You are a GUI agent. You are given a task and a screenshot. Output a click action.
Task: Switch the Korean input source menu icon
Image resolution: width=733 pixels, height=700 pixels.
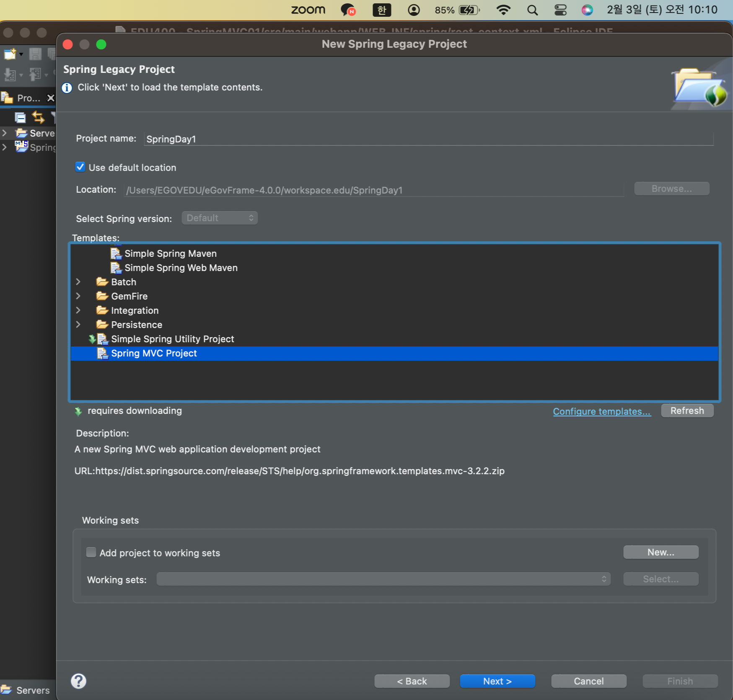(x=381, y=10)
